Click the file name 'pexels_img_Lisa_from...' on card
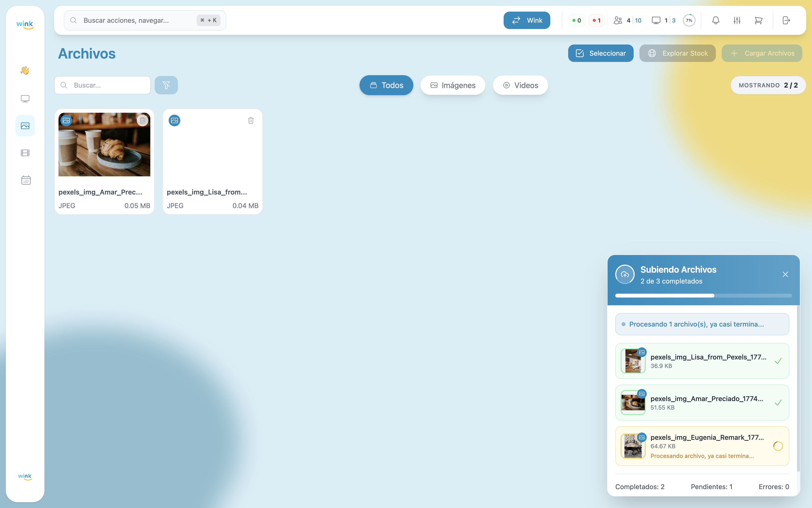 pyautogui.click(x=207, y=192)
